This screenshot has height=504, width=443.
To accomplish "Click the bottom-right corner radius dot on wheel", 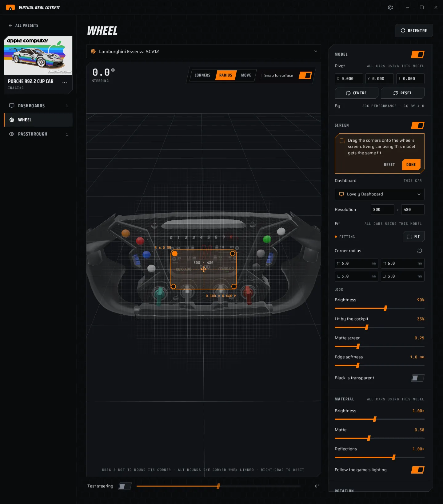I will click(x=234, y=286).
